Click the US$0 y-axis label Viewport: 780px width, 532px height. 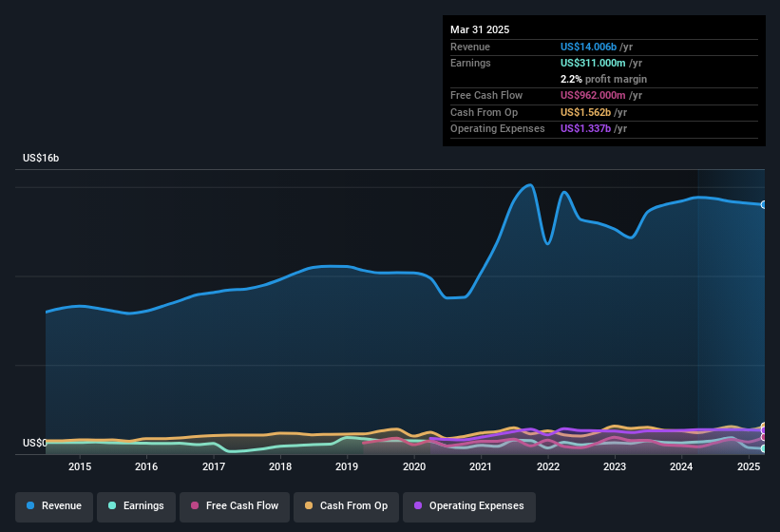(x=35, y=443)
